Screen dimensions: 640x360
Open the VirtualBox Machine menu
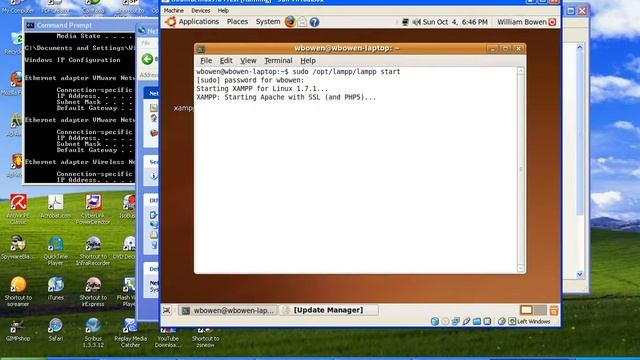pos(173,11)
